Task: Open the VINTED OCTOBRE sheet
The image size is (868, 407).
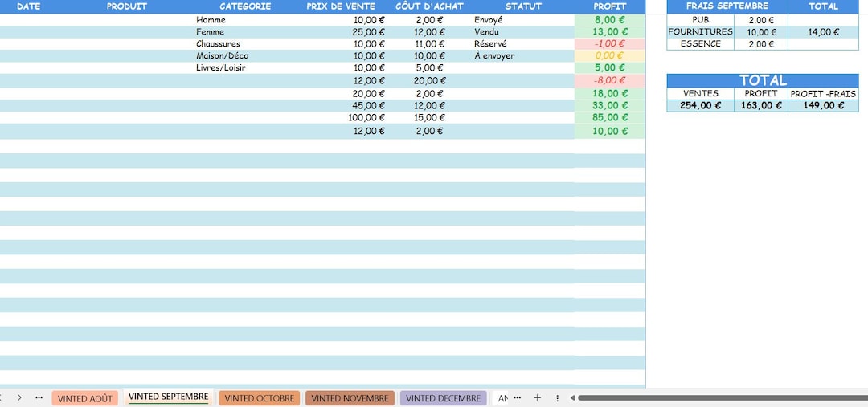Action: (259, 398)
